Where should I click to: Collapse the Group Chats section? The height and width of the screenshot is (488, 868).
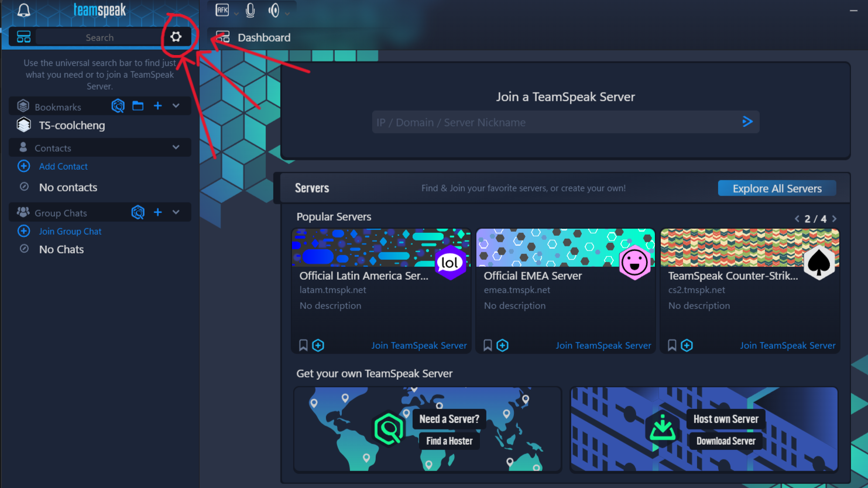[x=176, y=212]
